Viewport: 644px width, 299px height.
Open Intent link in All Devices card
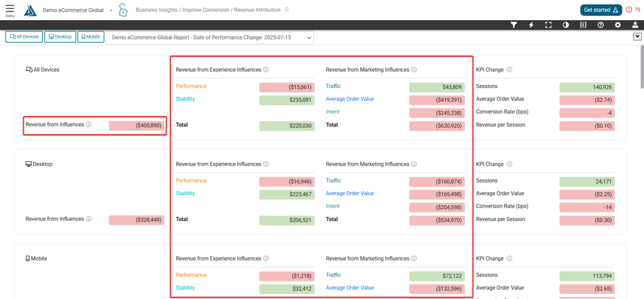333,112
